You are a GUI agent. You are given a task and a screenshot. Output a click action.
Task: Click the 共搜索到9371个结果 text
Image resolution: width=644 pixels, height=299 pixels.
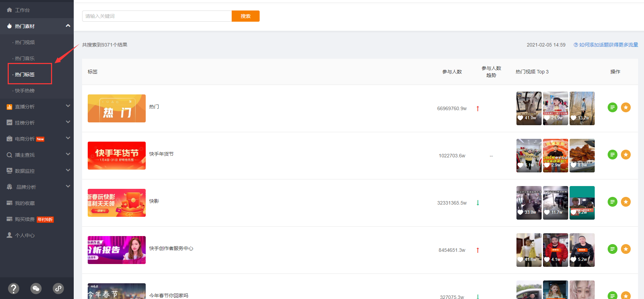point(105,45)
